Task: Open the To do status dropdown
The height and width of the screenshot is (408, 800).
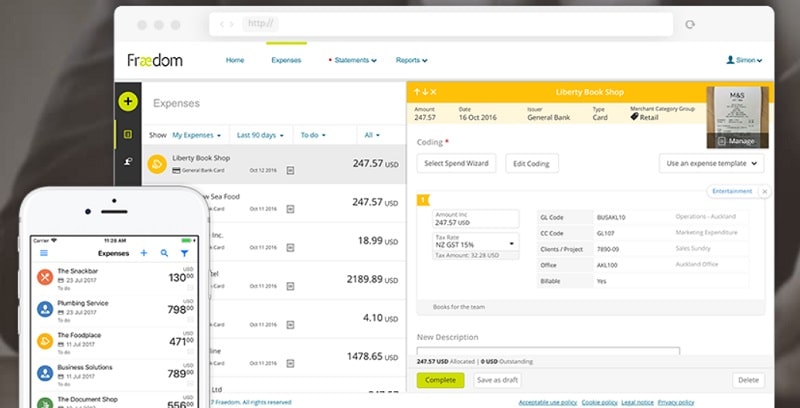Action: point(313,135)
